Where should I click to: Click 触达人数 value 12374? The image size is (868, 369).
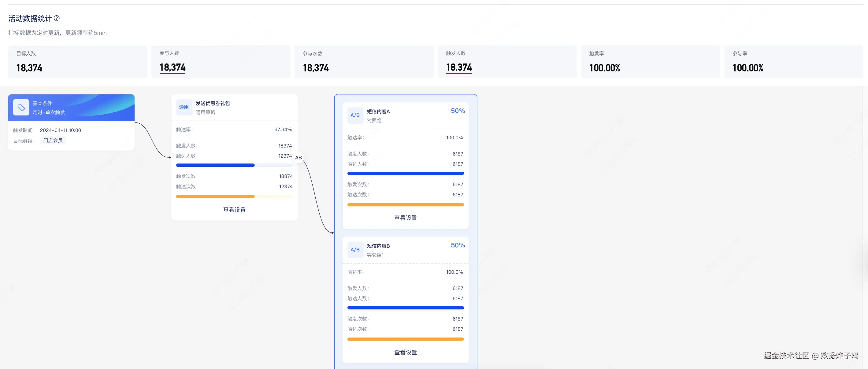point(285,156)
